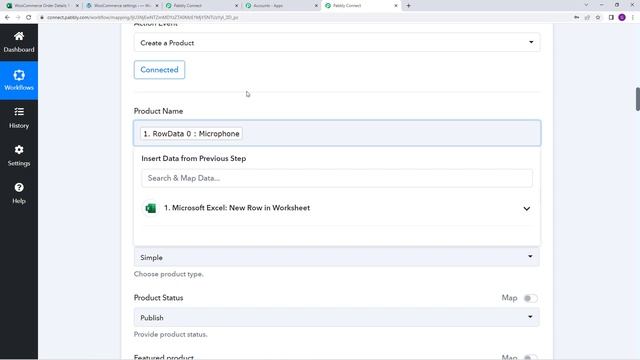Open the History page

pyautogui.click(x=19, y=118)
